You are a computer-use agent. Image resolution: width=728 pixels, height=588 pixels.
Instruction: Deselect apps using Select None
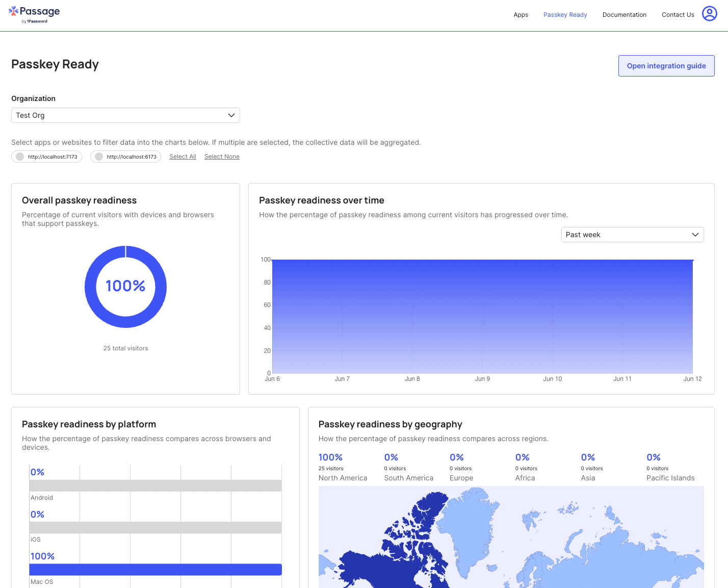point(222,156)
